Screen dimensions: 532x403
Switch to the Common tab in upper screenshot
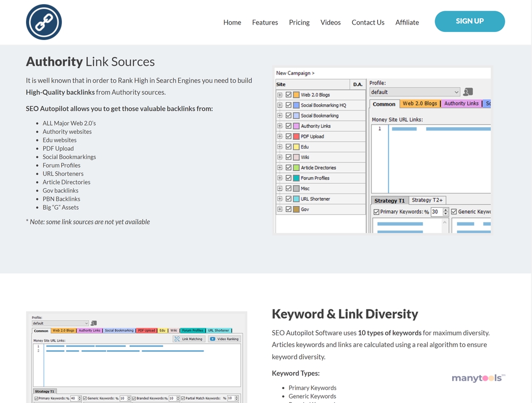coord(384,104)
